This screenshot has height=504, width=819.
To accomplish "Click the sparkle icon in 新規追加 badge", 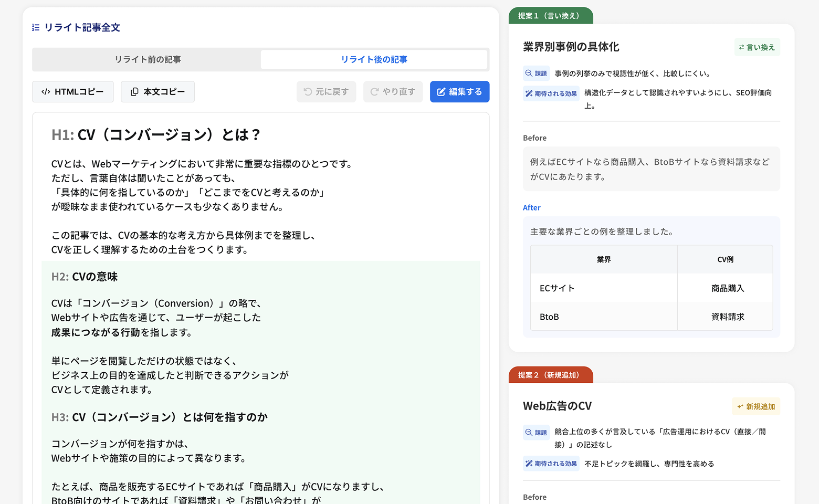I will 740,406.
